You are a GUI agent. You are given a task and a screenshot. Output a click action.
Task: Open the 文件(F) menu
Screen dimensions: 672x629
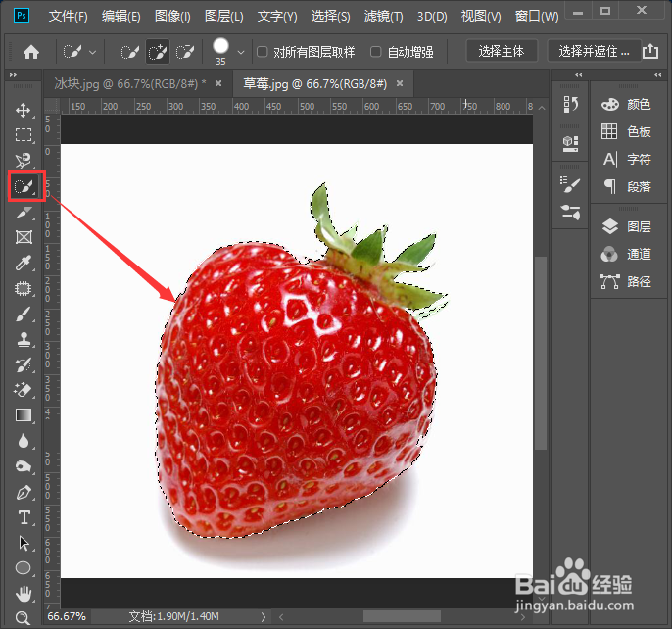68,17
